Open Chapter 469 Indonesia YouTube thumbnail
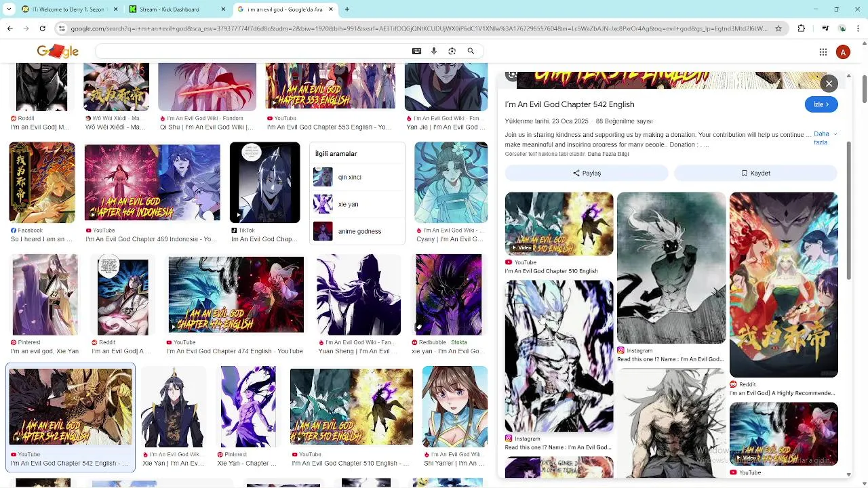 pos(152,182)
